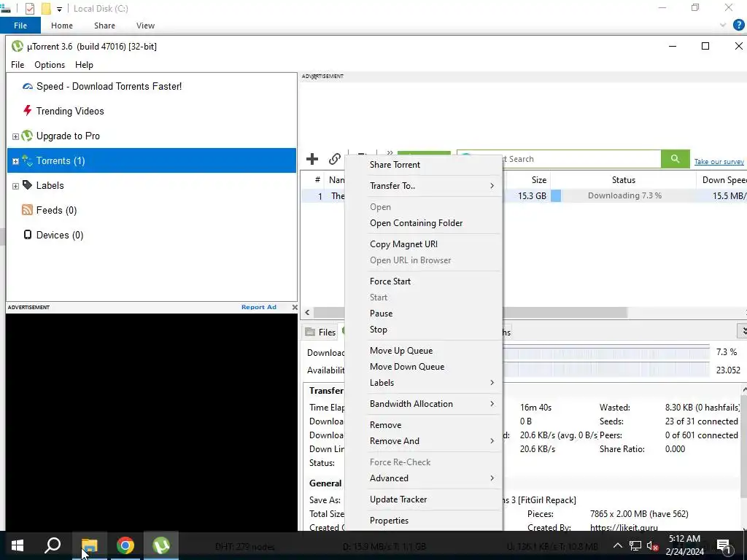This screenshot has width=747, height=560.
Task: Open the uTorrent Options menu
Action: pyautogui.click(x=50, y=65)
